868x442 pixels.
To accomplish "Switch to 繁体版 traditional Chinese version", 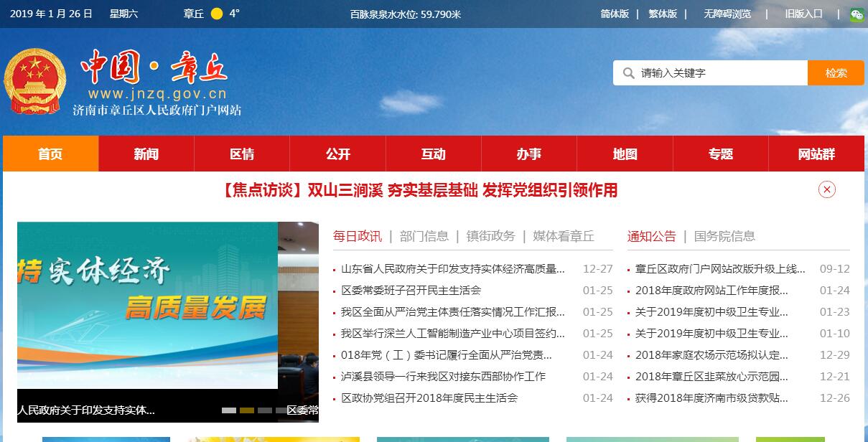I will [663, 14].
